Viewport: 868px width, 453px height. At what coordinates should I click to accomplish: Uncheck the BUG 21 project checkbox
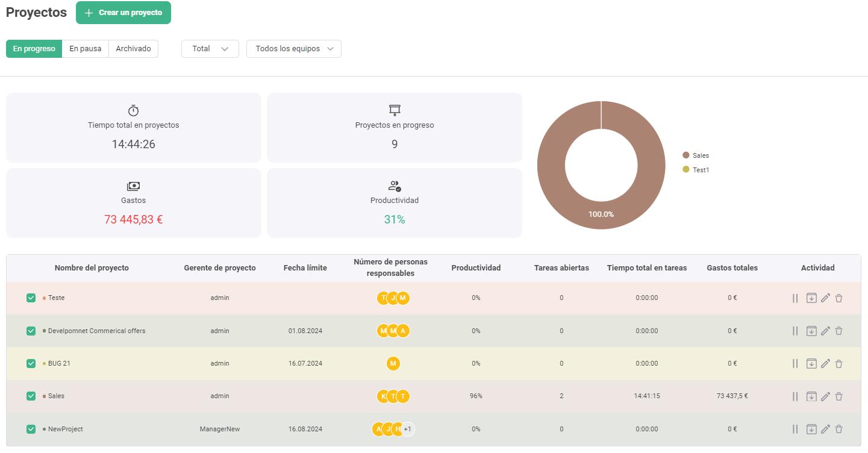(x=31, y=363)
